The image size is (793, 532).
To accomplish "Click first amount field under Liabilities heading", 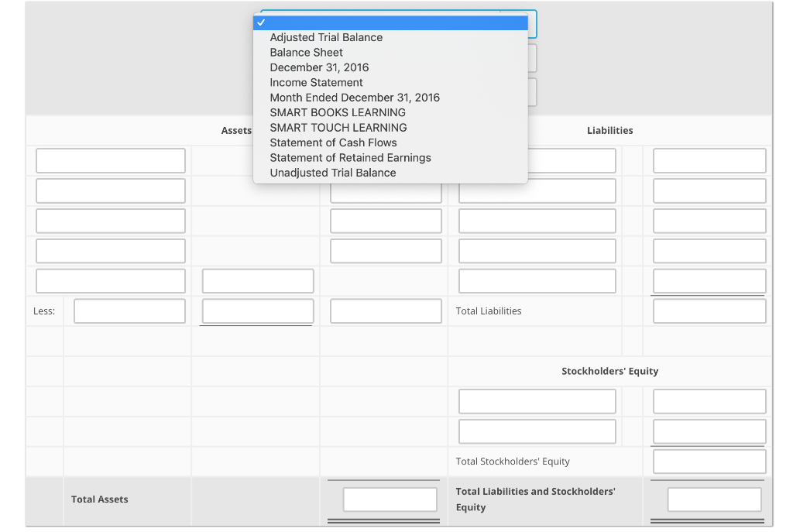I will (709, 161).
